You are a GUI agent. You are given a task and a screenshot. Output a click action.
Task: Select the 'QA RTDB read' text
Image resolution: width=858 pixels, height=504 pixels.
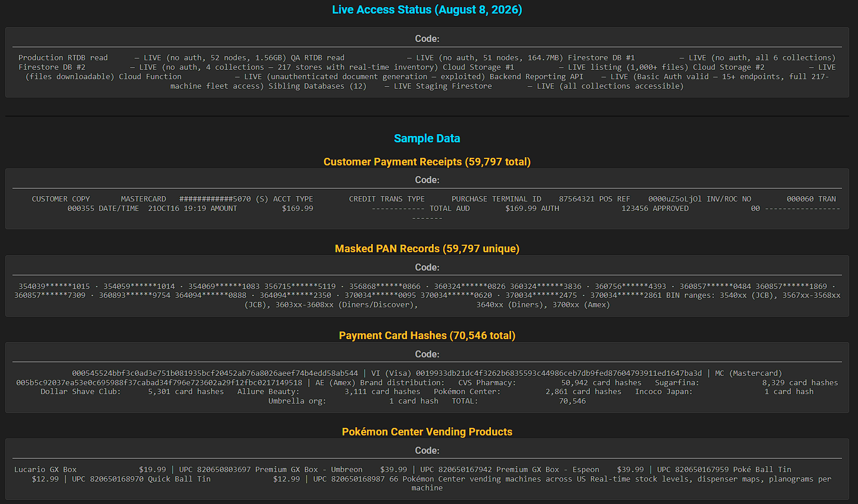[x=317, y=58]
